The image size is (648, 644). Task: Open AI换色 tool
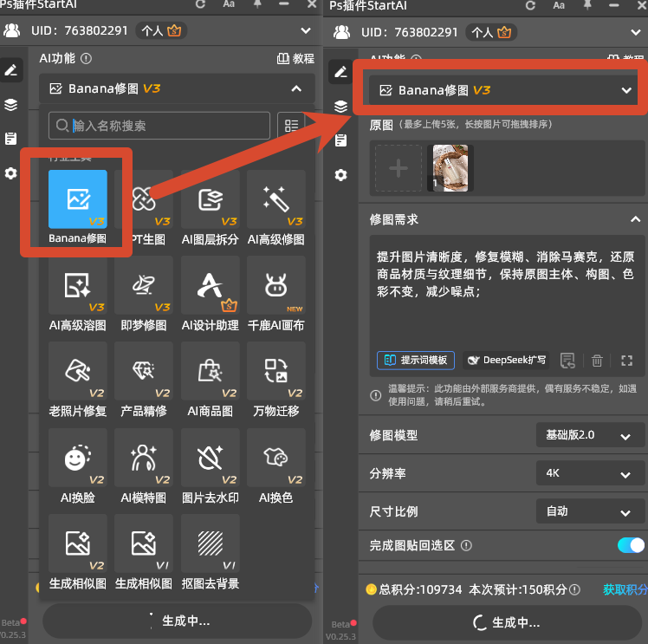tap(276, 458)
